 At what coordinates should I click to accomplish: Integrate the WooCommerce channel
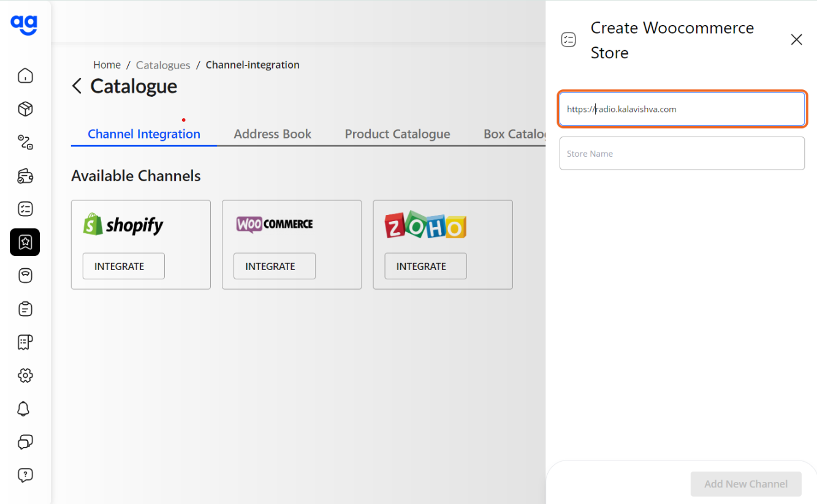275,266
